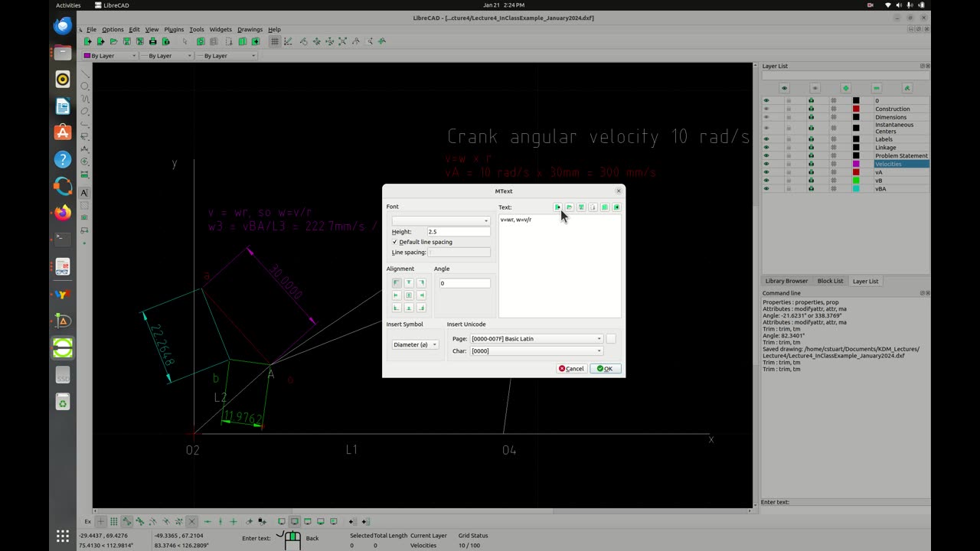Select bottom-right text alignment

[x=421, y=308]
